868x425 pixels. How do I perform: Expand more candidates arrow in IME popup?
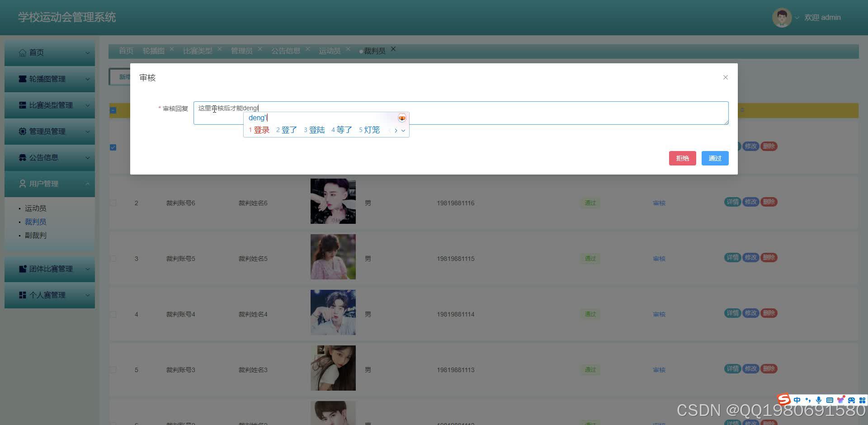click(x=403, y=131)
